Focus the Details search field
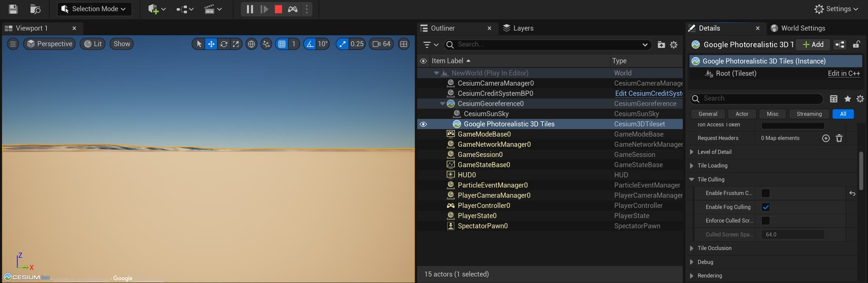This screenshot has width=868, height=283. point(756,99)
